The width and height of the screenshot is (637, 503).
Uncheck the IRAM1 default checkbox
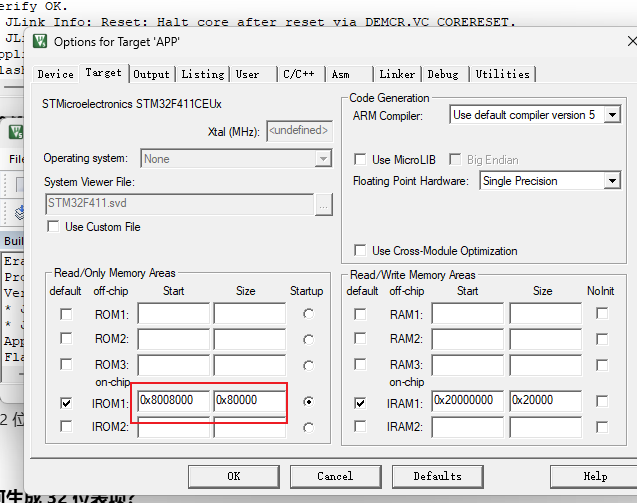coord(360,403)
